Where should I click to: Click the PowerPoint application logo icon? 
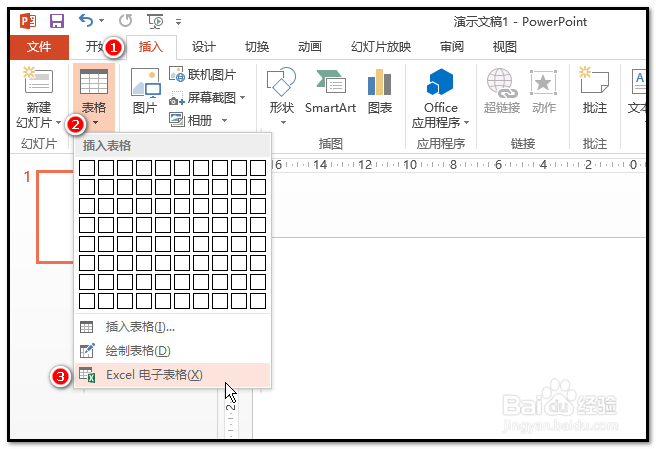(28, 21)
